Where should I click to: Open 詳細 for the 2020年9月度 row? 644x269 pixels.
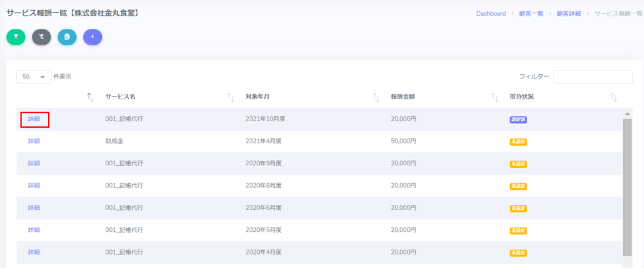pyautogui.click(x=34, y=163)
